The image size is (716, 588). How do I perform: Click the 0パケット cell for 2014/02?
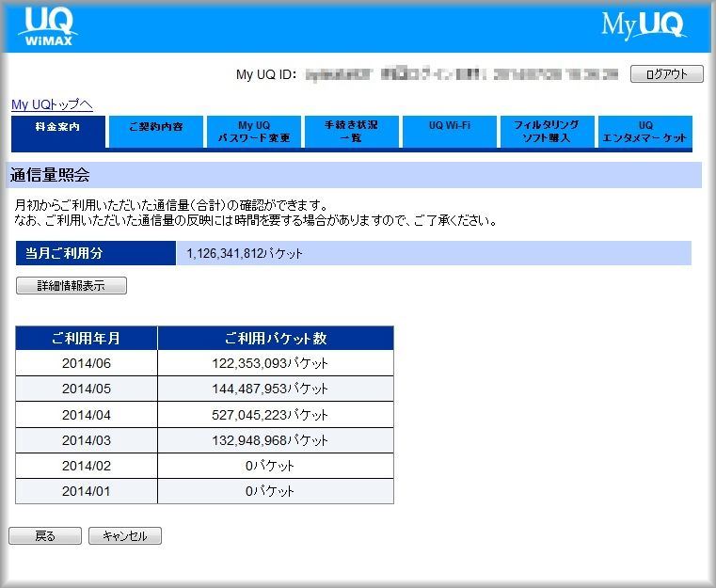[276, 466]
